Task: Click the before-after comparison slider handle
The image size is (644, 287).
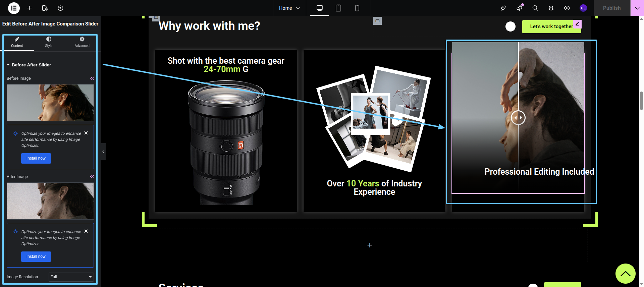Action: point(518,118)
